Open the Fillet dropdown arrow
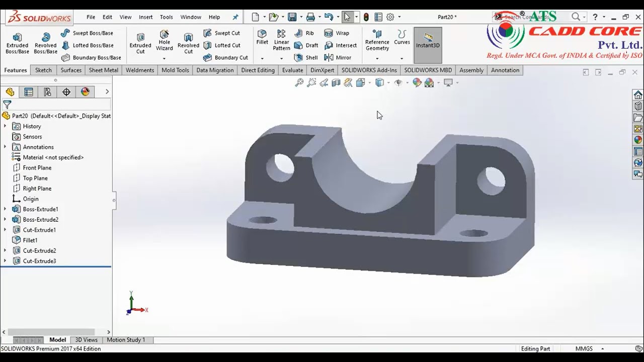 [x=262, y=58]
